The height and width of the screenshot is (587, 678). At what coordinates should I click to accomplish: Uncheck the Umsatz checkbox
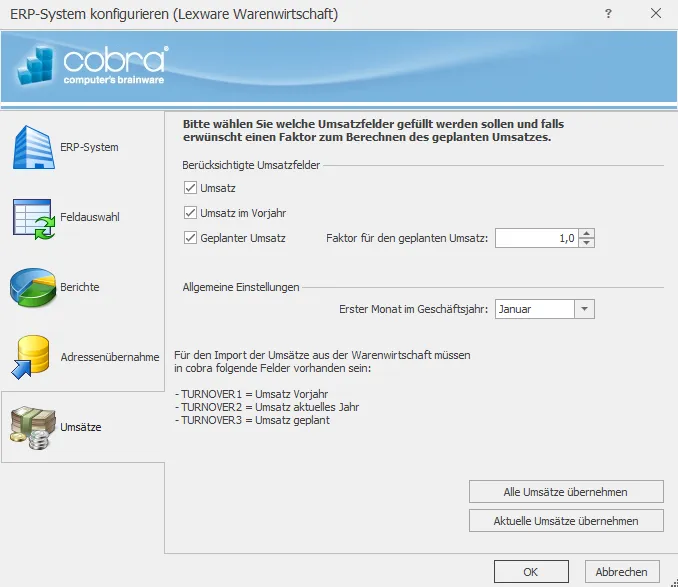click(x=190, y=188)
